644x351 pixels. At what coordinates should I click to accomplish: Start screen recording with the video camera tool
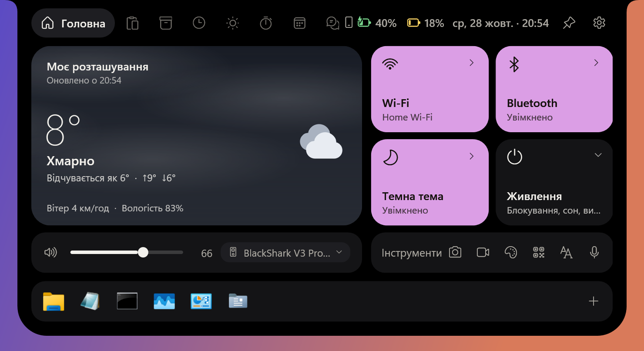[483, 252]
